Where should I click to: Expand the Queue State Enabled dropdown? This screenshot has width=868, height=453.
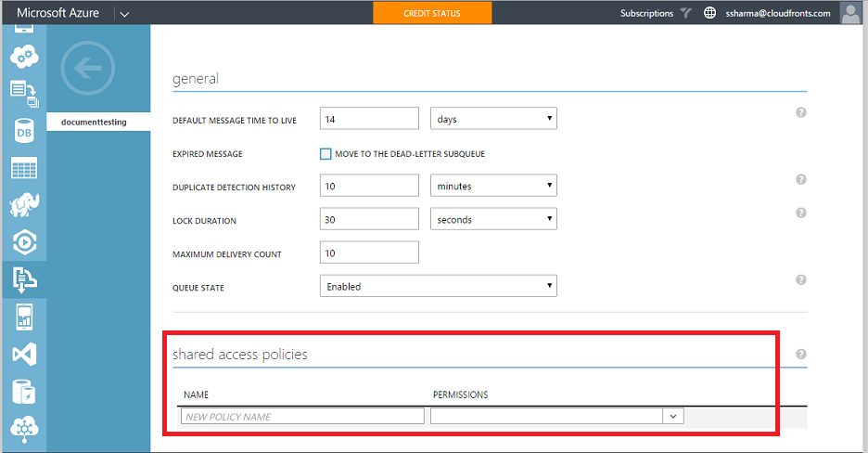(x=438, y=287)
